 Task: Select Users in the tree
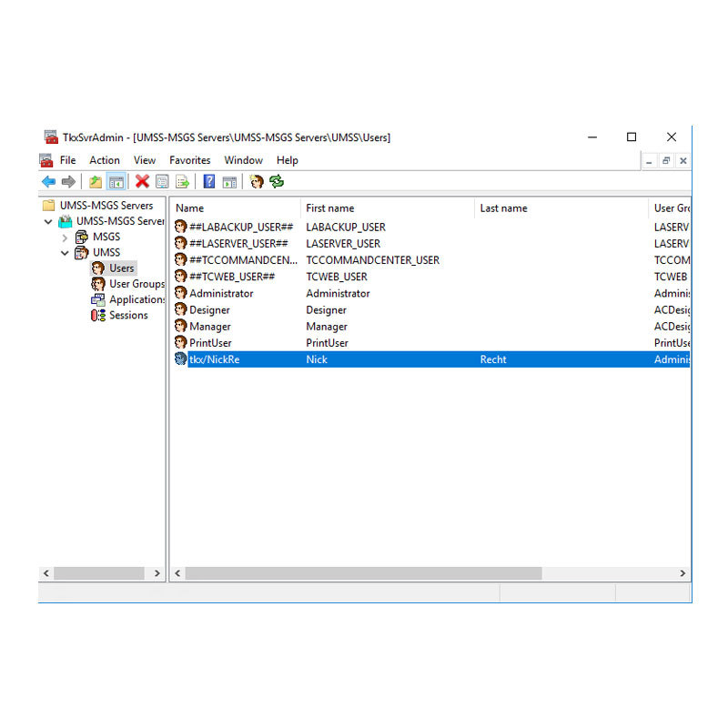pyautogui.click(x=122, y=268)
